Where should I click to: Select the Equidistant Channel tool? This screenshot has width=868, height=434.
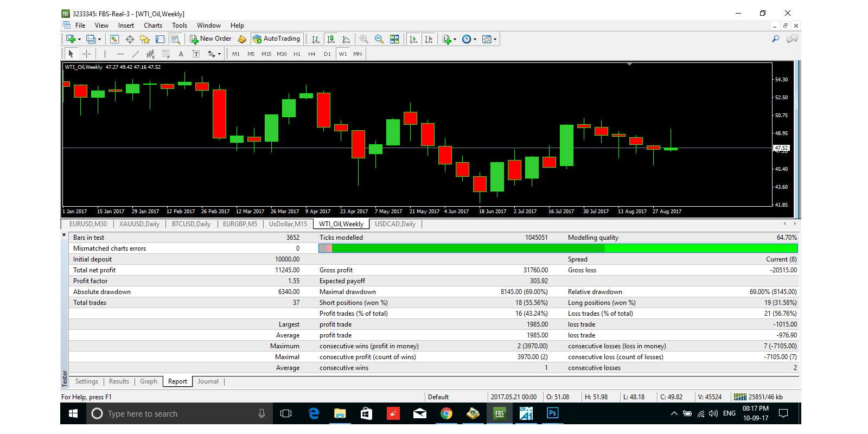(150, 54)
